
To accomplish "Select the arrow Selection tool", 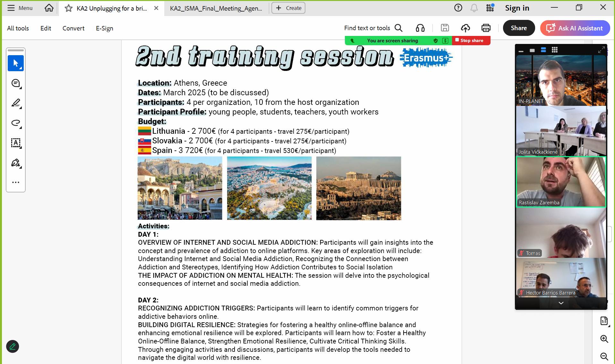I will 15,63.
